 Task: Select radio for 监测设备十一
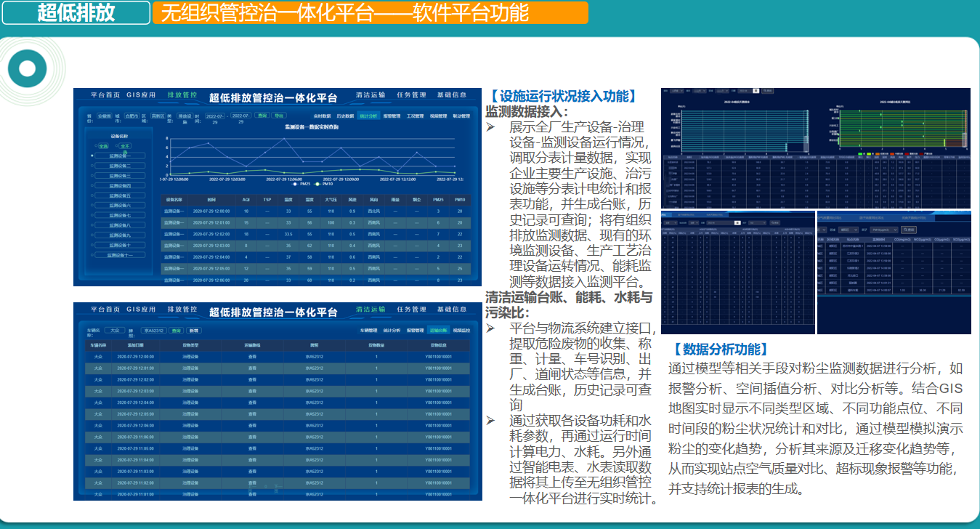(x=92, y=255)
